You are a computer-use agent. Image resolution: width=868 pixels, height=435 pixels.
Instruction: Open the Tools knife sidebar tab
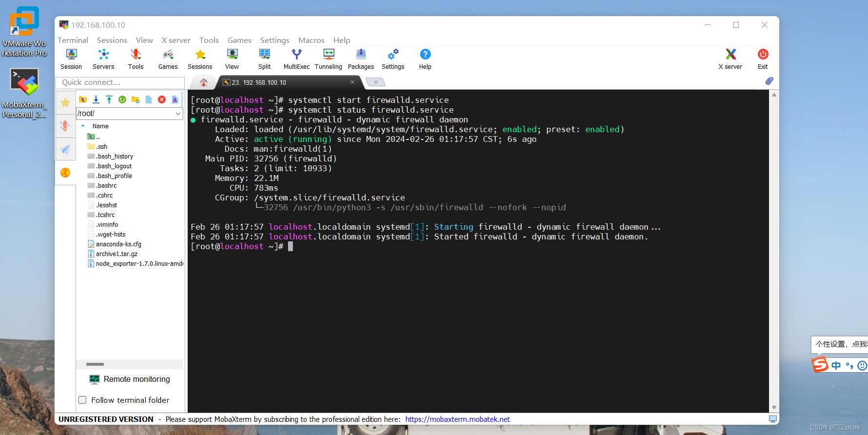(x=65, y=126)
